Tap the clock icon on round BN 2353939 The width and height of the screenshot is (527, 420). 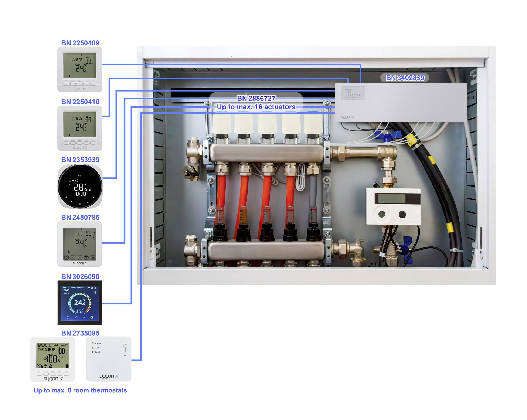pos(66,197)
